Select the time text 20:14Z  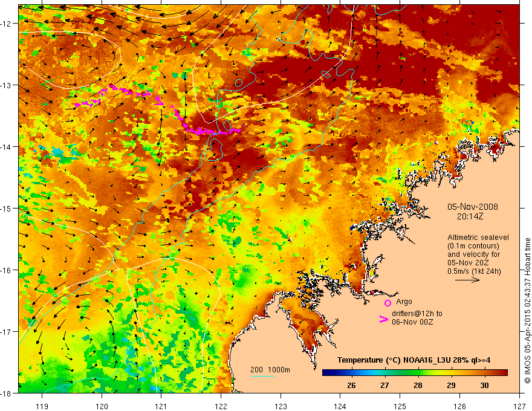click(470, 216)
